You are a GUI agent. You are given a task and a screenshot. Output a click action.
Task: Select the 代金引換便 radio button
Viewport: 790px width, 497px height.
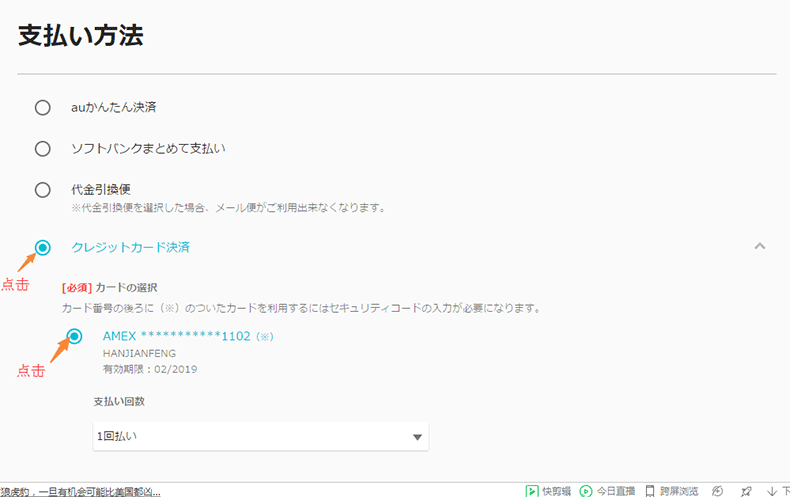pos(42,190)
